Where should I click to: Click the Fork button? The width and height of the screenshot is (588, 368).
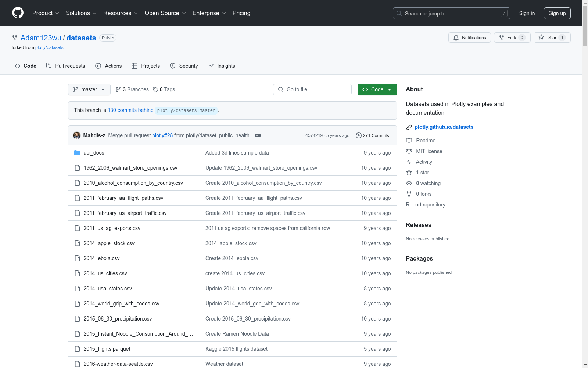(512, 38)
